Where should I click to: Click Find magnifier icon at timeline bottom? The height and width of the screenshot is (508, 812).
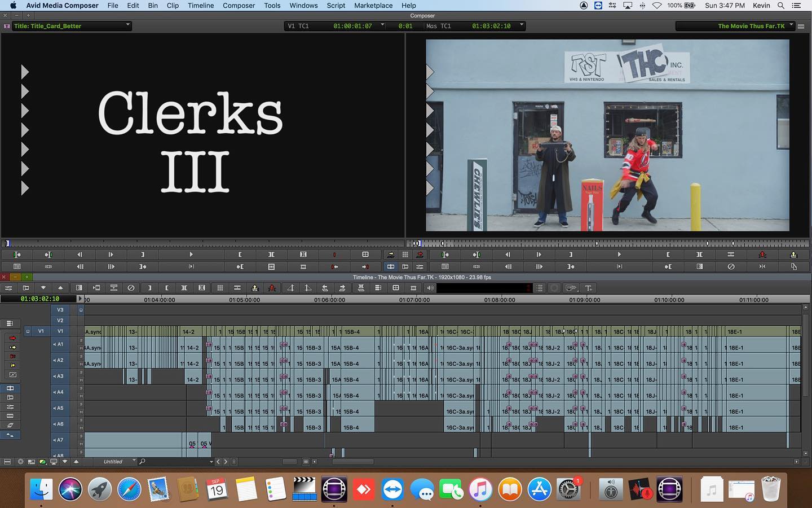point(143,462)
